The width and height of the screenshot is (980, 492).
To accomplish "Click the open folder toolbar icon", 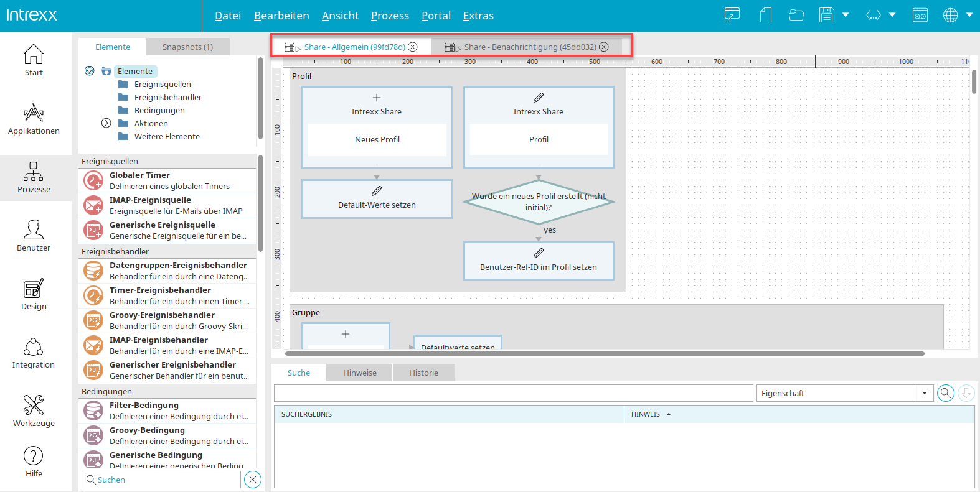I will [x=796, y=15].
